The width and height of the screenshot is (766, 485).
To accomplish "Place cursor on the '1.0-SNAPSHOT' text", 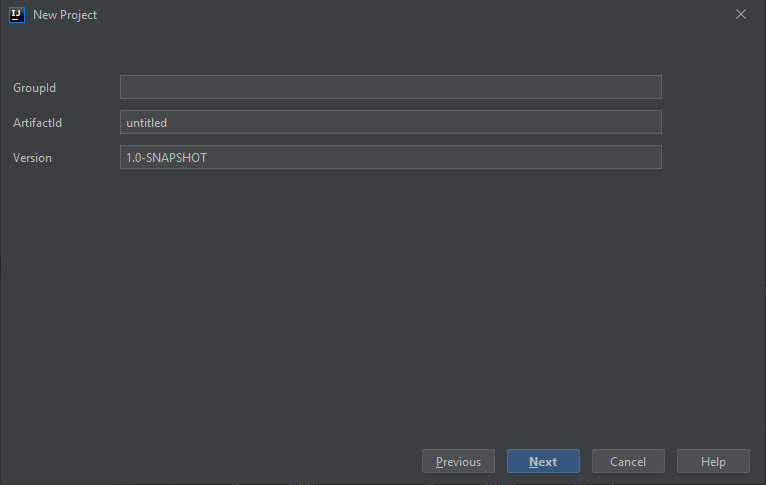I will point(166,158).
